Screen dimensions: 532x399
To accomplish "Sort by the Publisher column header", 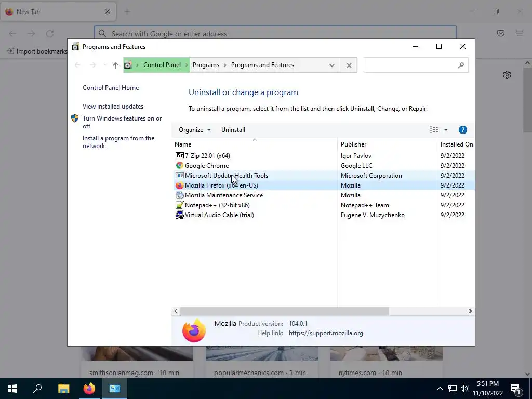I will tap(387, 144).
